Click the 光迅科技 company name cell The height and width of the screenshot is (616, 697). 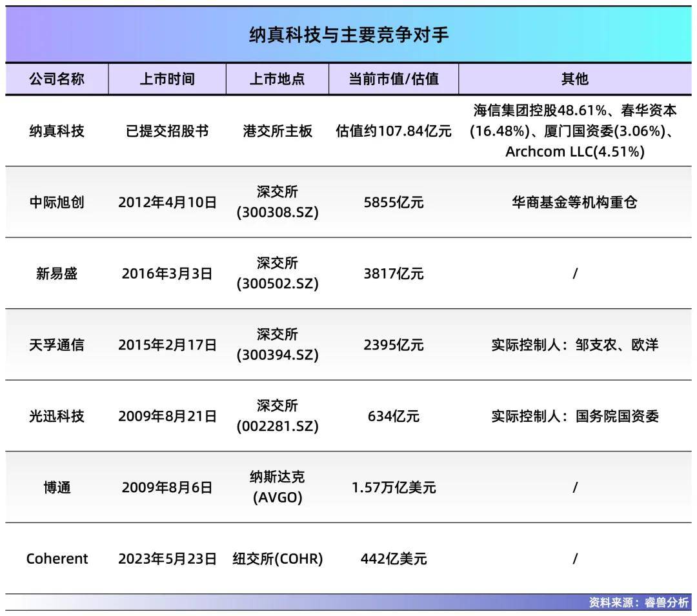(57, 416)
